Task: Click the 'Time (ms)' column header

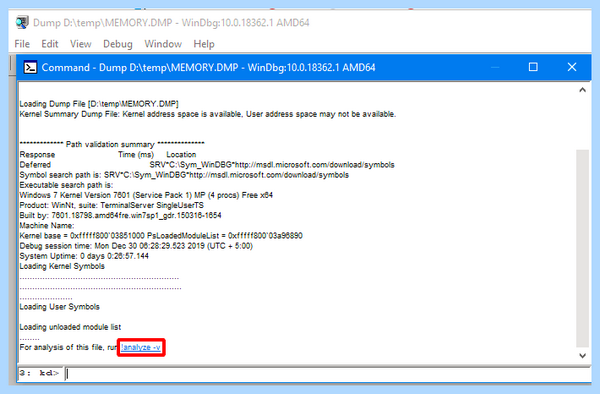Action: 136,155
